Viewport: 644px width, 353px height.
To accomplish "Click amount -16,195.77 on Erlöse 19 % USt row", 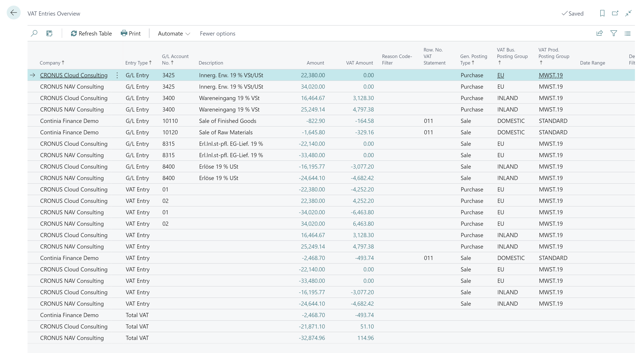I will [x=312, y=166].
